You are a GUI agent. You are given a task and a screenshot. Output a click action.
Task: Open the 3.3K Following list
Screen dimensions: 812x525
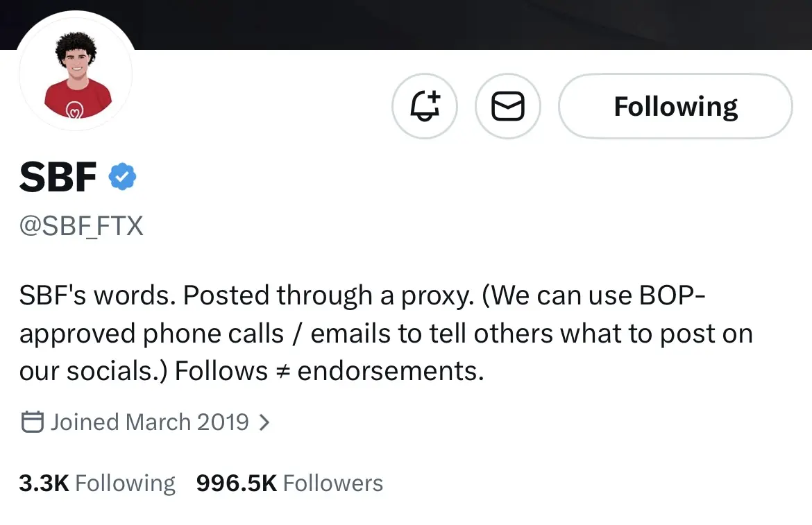97,483
